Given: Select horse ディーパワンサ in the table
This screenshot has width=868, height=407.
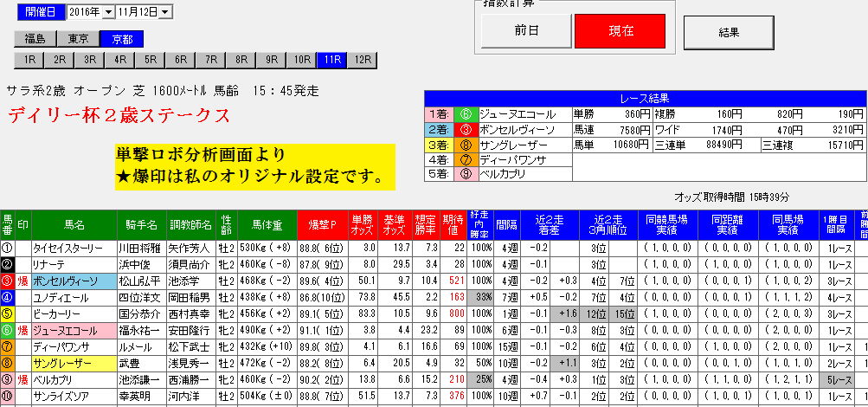Looking at the screenshot, I should click(74, 347).
